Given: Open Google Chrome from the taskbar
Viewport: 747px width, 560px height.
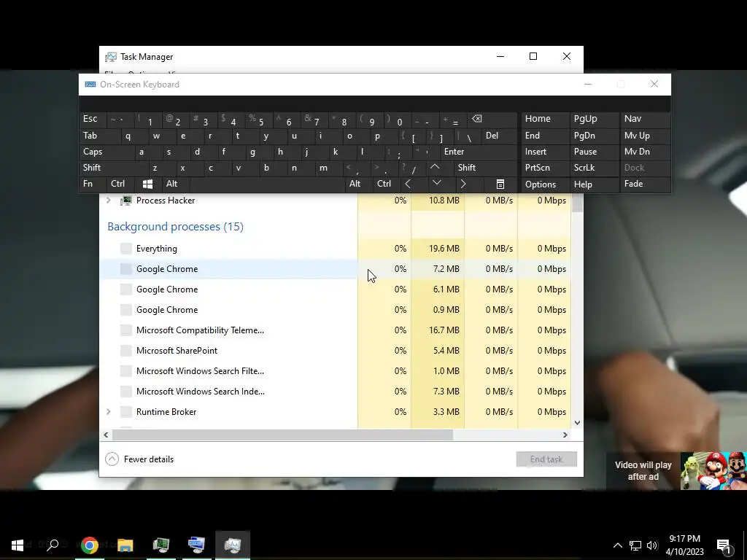Looking at the screenshot, I should point(89,545).
